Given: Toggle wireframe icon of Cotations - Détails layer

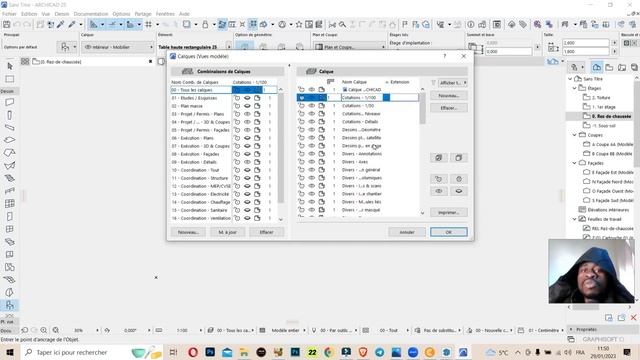Looking at the screenshot, I should coord(322,122).
